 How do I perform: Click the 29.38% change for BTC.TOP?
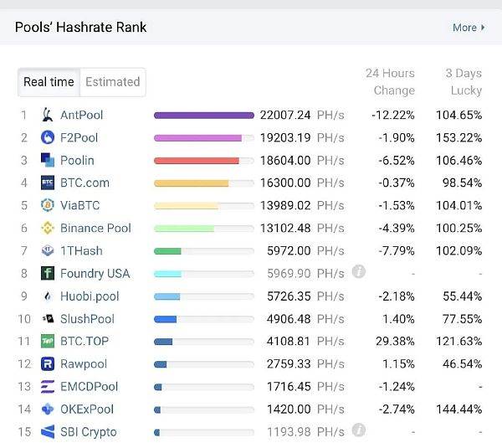395,342
